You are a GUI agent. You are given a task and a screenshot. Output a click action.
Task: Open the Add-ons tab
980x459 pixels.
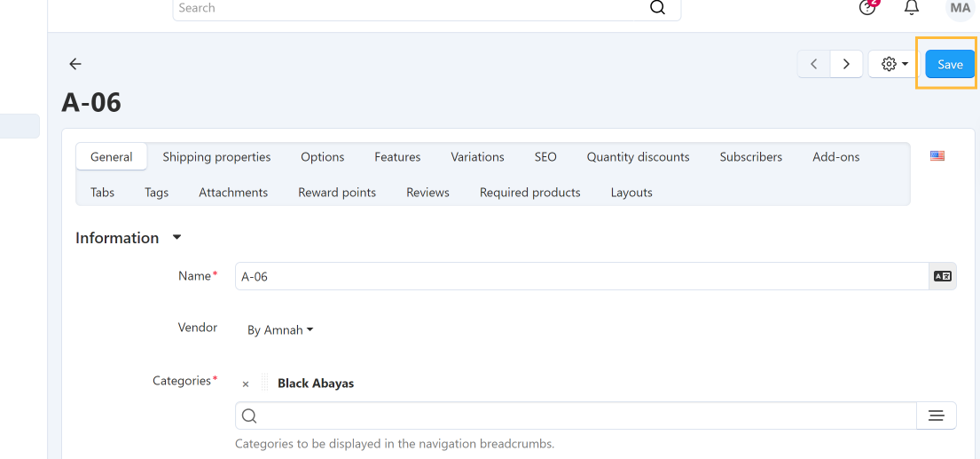click(836, 157)
